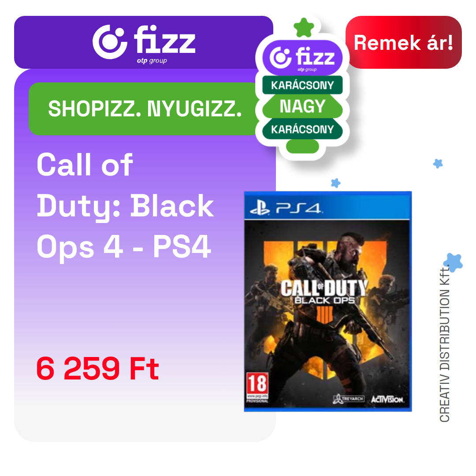
Task: Click the fizz logo on tree badge
Action: [302, 58]
